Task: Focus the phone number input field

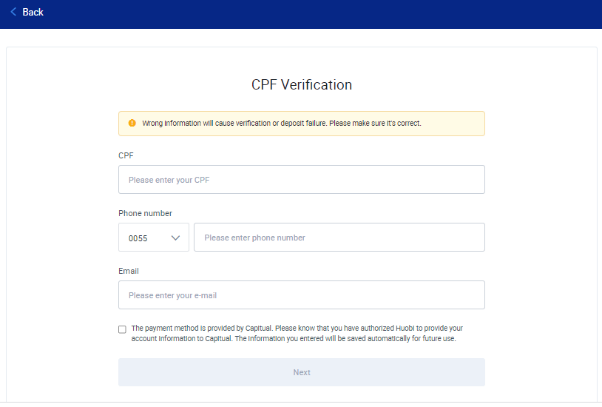Action: coord(339,238)
